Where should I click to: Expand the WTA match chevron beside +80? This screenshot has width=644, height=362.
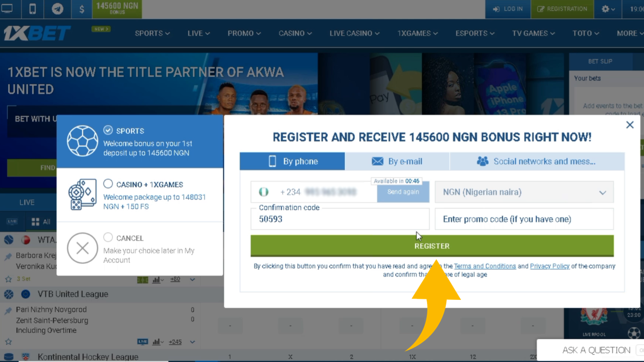(192, 279)
